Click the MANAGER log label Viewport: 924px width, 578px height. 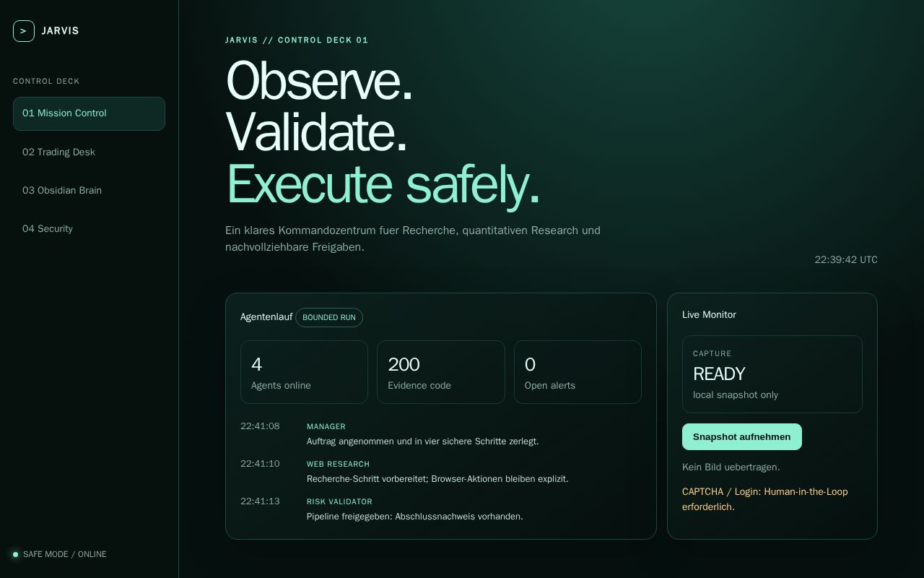[x=326, y=426]
